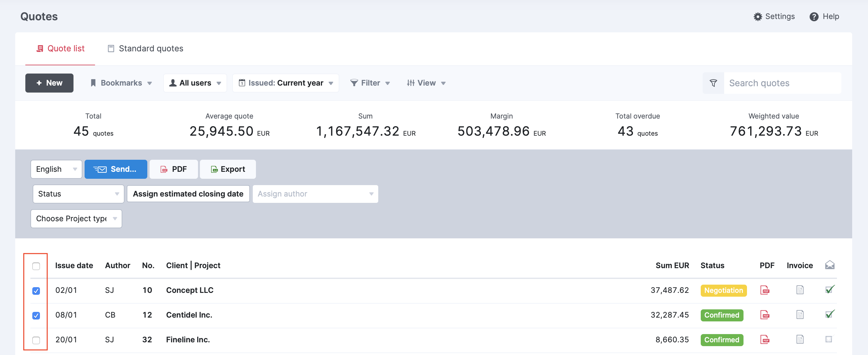This screenshot has height=355, width=868.
Task: Click the sum 8,660.35
Action: pos(672,339)
